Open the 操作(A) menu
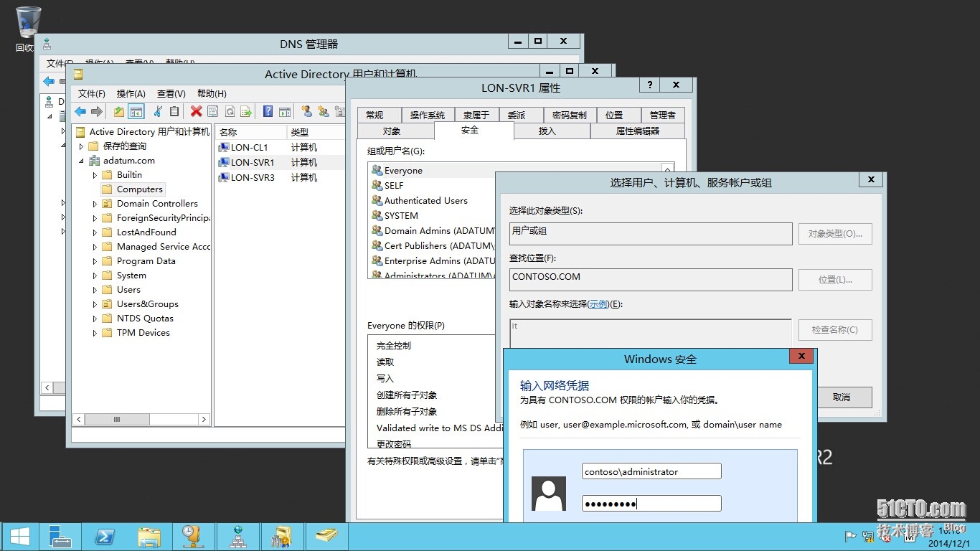 point(131,93)
